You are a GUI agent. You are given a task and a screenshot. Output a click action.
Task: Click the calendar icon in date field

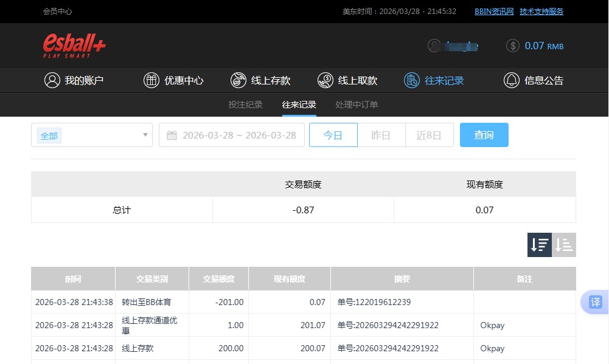[x=172, y=135]
